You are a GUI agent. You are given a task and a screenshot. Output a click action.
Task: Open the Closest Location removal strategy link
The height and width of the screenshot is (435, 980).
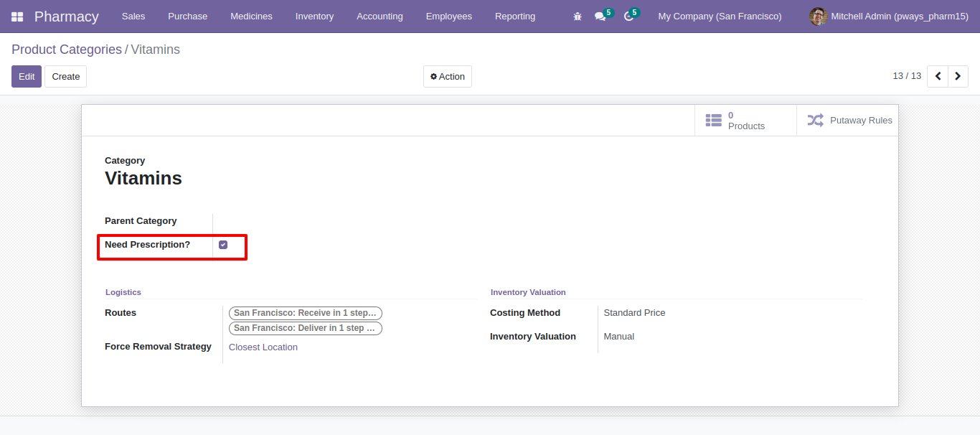263,347
